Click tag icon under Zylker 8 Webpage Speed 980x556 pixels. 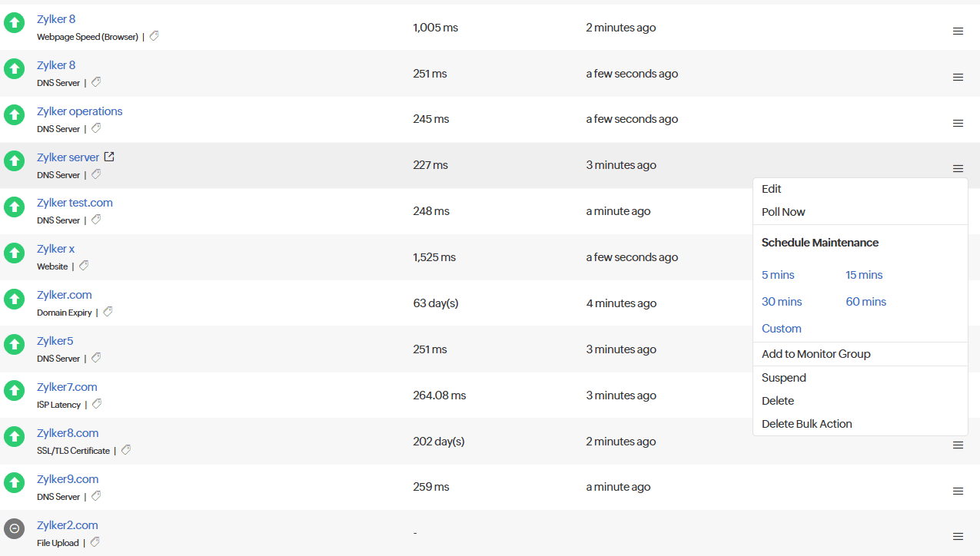click(x=154, y=36)
